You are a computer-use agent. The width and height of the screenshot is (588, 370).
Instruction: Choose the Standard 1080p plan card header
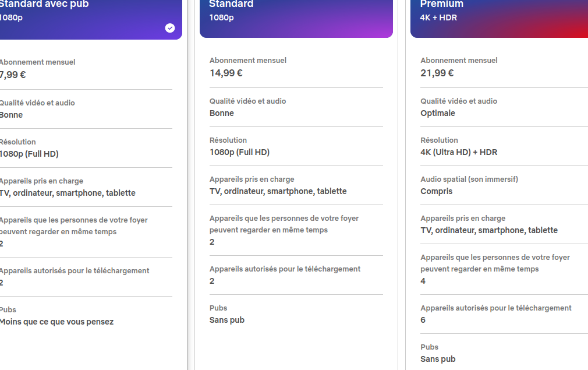click(x=296, y=19)
